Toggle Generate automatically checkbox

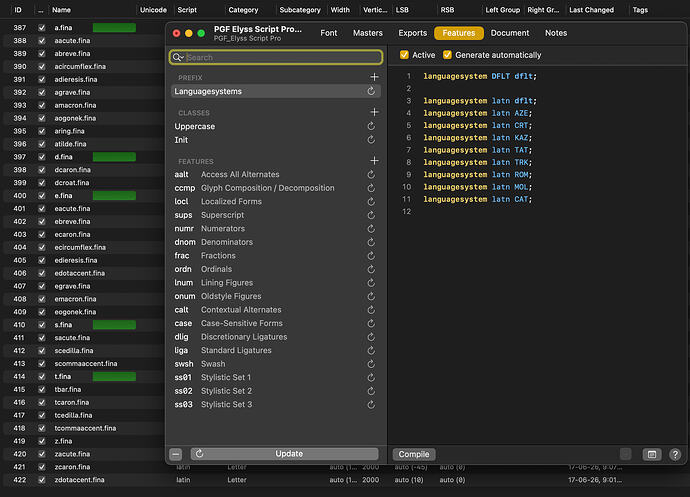tap(447, 55)
